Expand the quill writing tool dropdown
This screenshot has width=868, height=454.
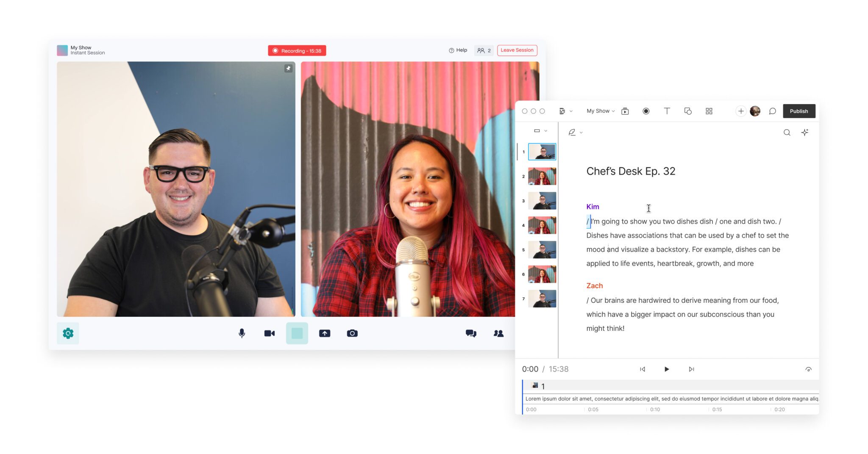575,132
